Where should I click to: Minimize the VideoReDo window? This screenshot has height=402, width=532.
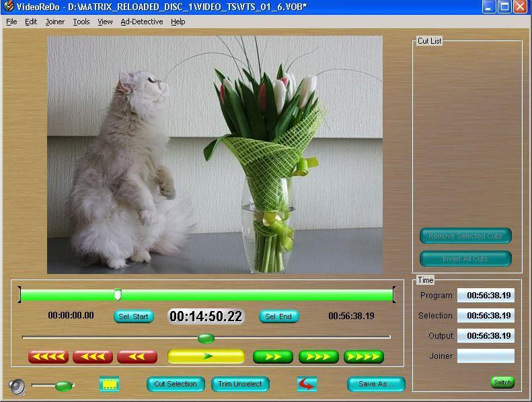click(488, 7)
